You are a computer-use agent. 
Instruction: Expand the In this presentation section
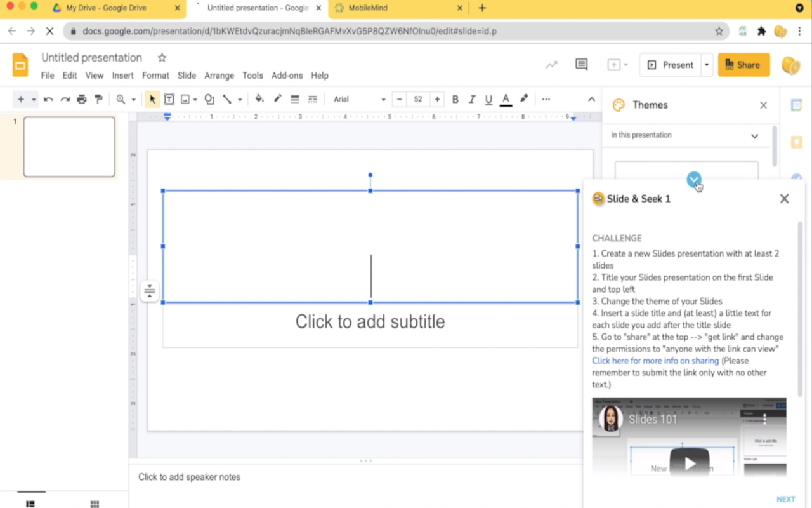pyautogui.click(x=684, y=135)
